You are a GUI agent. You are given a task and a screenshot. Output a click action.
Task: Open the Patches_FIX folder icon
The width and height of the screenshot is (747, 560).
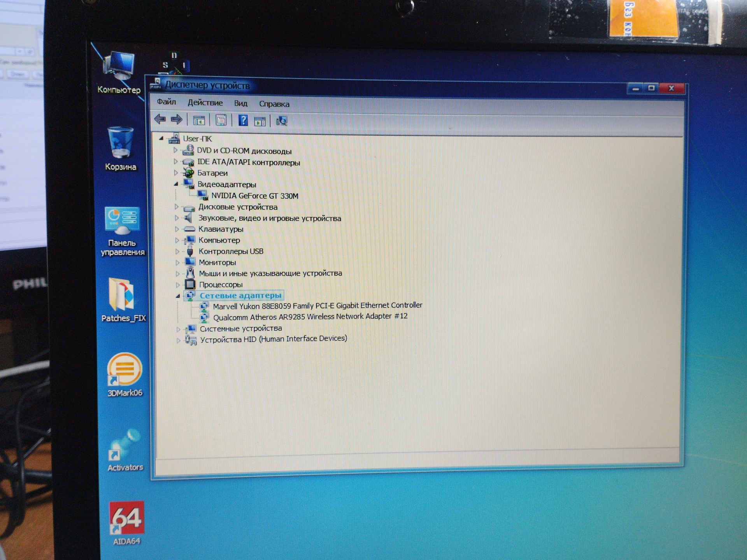123,300
